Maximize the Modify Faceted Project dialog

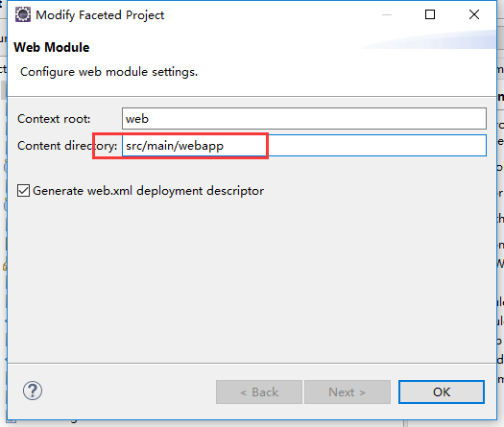pyautogui.click(x=430, y=14)
